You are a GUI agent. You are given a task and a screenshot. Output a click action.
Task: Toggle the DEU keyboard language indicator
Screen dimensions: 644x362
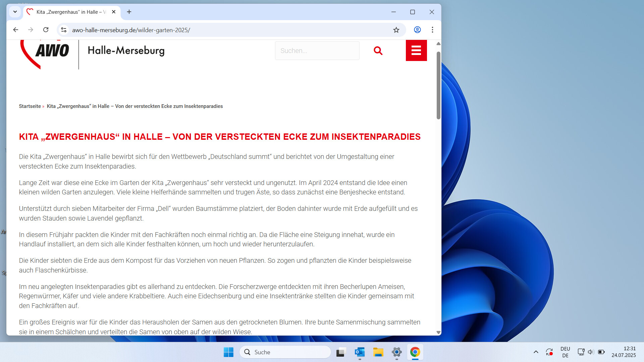click(565, 352)
